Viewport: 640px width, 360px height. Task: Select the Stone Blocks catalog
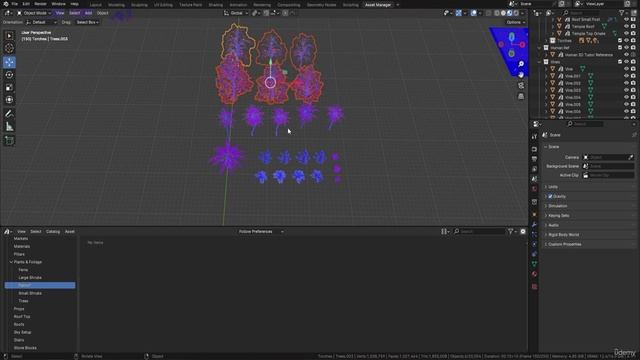pos(25,348)
